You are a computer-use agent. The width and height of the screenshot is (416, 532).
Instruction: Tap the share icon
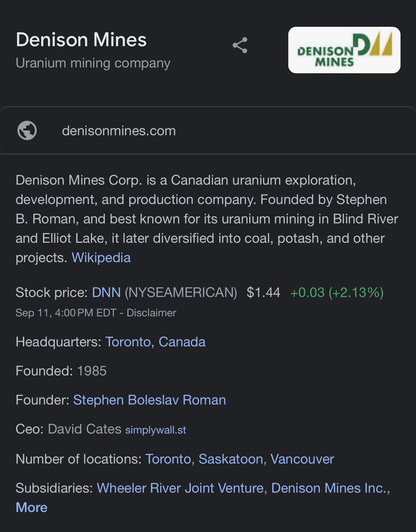[x=240, y=45]
